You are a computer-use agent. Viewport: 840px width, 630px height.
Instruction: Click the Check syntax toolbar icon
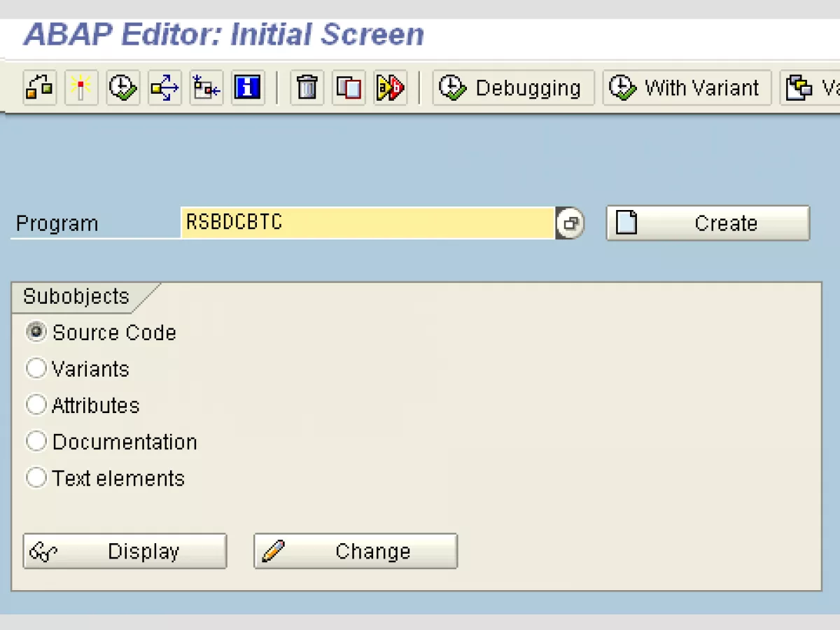[40, 87]
